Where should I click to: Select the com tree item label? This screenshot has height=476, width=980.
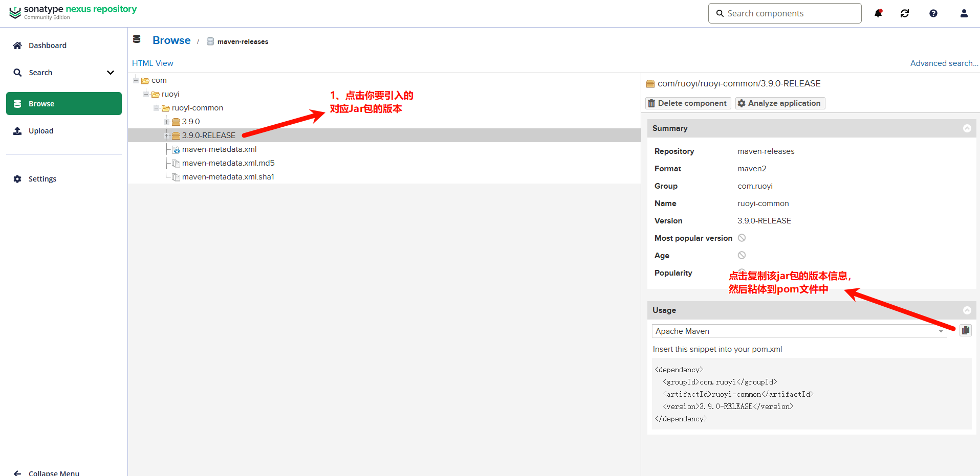[159, 80]
